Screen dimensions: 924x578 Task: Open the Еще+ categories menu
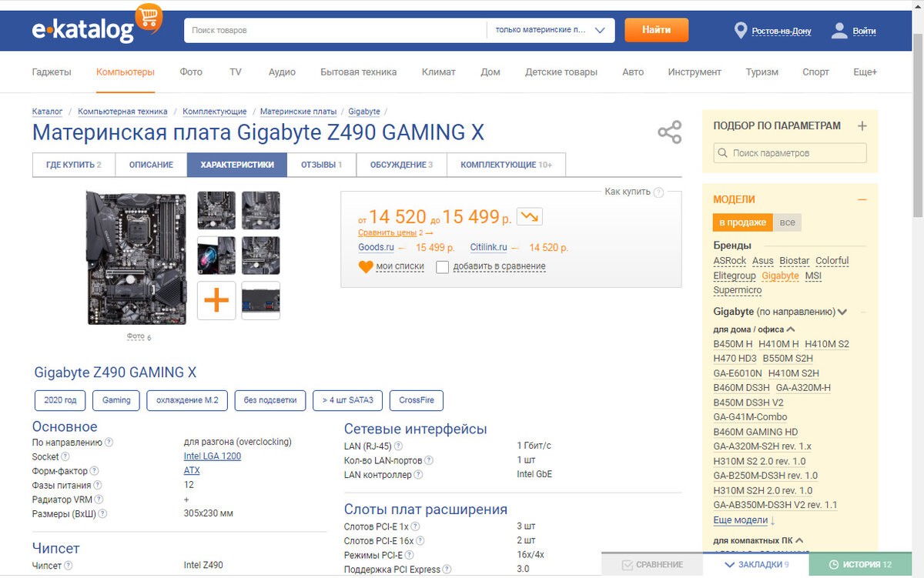tap(865, 72)
